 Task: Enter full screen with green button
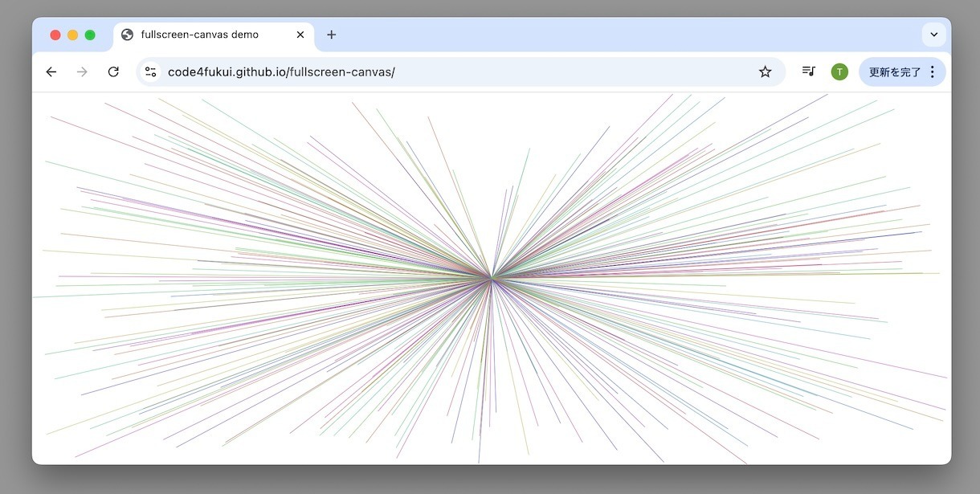tap(90, 35)
